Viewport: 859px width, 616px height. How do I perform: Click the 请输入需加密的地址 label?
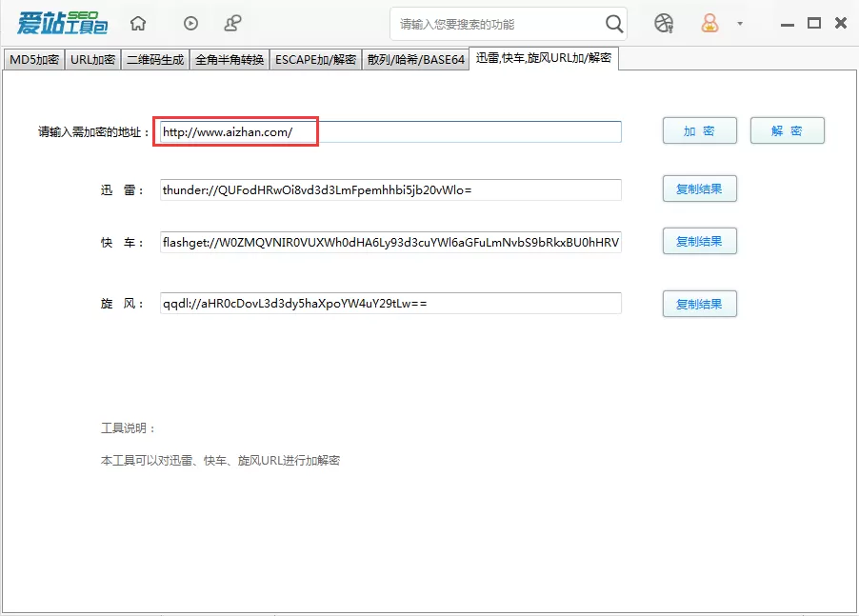[93, 132]
